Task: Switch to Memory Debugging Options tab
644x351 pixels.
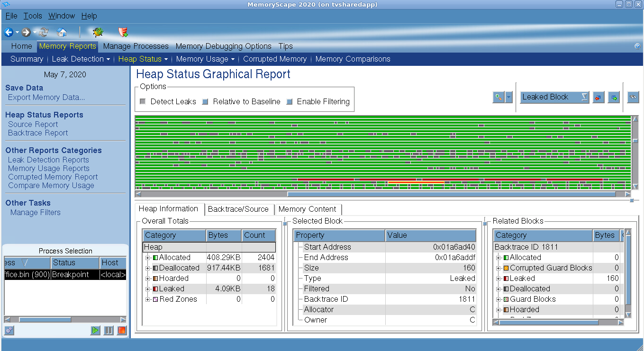Action: (224, 46)
